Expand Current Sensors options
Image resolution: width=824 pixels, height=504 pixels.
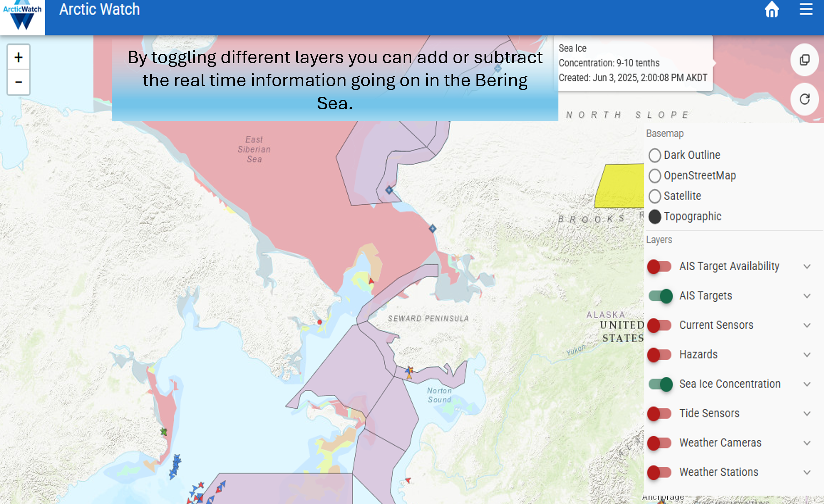807,325
